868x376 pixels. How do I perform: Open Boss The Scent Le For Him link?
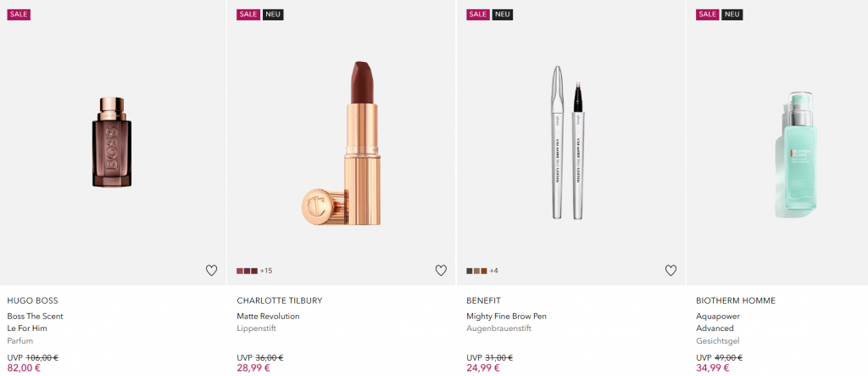coord(35,322)
